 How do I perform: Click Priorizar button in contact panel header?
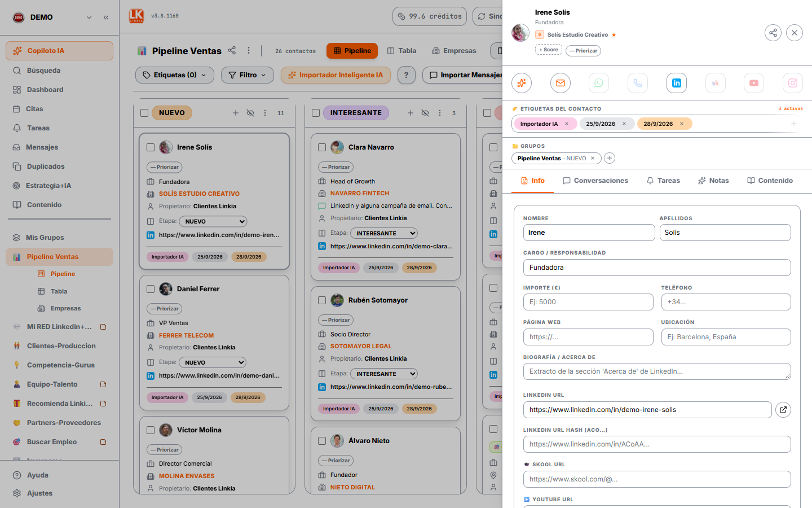[x=583, y=51]
